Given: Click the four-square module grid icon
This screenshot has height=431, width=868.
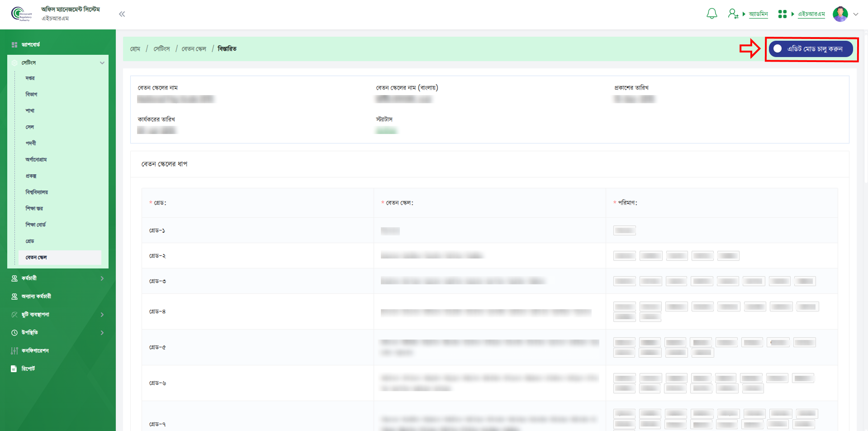Looking at the screenshot, I should [x=782, y=14].
